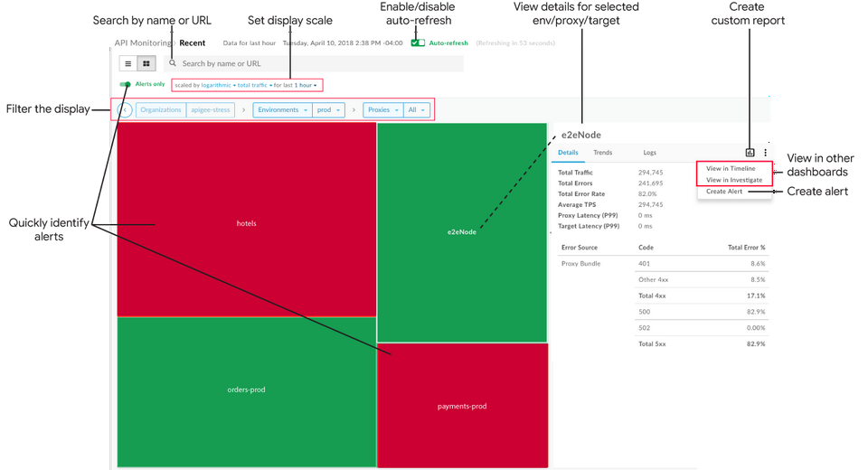Click the circular back arrow in filter bar
Screen dimensions: 868x470
tap(125, 109)
